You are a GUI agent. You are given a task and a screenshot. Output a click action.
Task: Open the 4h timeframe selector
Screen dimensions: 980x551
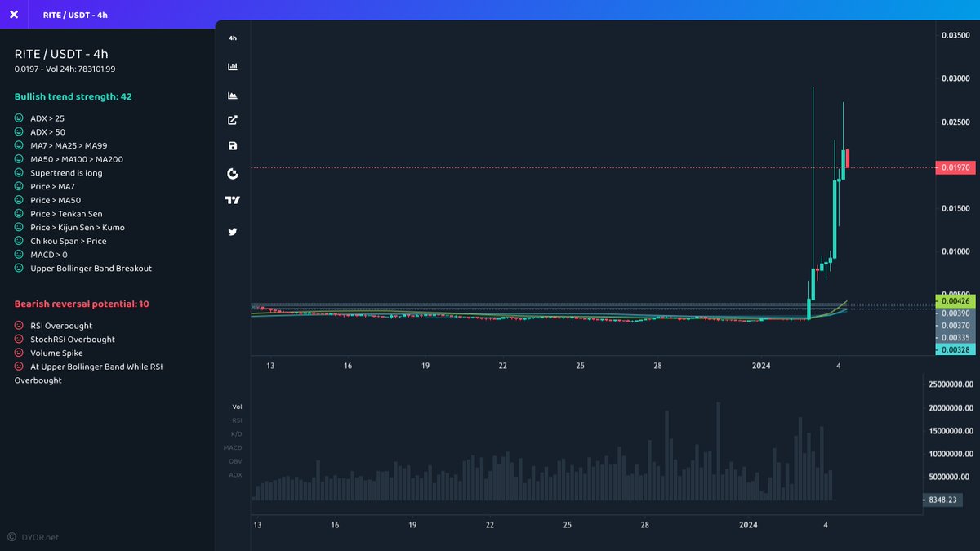[x=233, y=38]
